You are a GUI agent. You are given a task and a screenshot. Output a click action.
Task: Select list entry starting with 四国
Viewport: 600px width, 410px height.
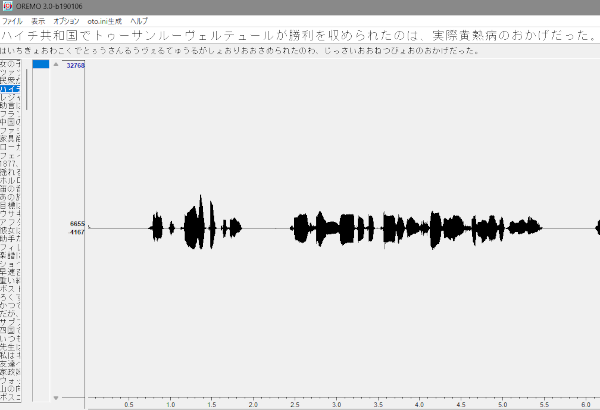10,330
